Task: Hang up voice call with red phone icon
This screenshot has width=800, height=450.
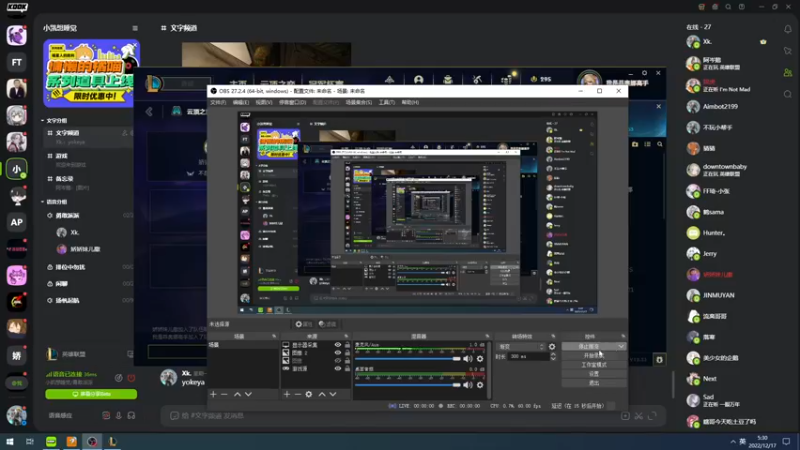Action: click(x=131, y=378)
